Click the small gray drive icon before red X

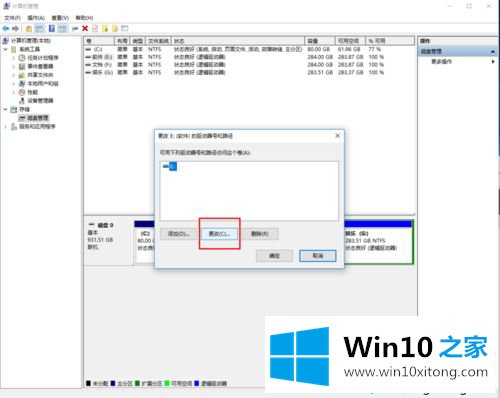click(75, 29)
